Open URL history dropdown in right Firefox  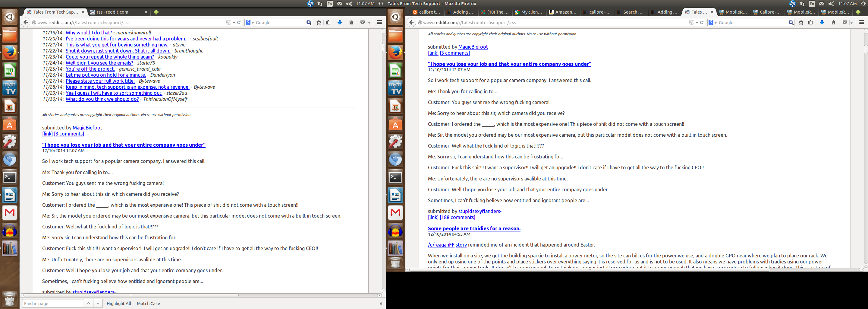point(697,23)
